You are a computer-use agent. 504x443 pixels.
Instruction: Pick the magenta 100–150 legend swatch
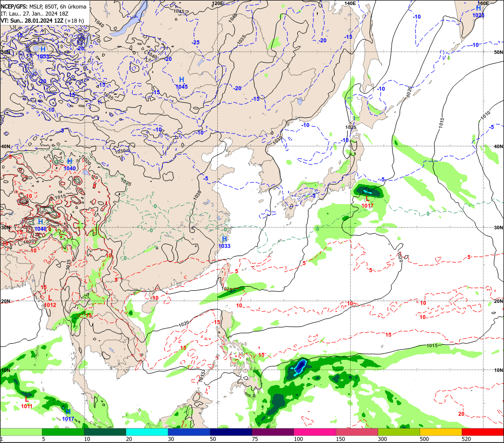click(314, 432)
